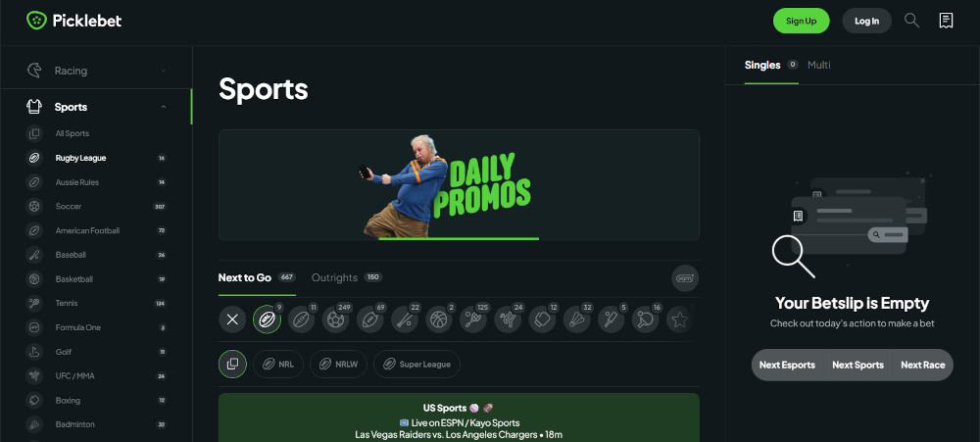Toggle the SGM same game multi button
This screenshot has height=442, width=980.
tap(685, 278)
